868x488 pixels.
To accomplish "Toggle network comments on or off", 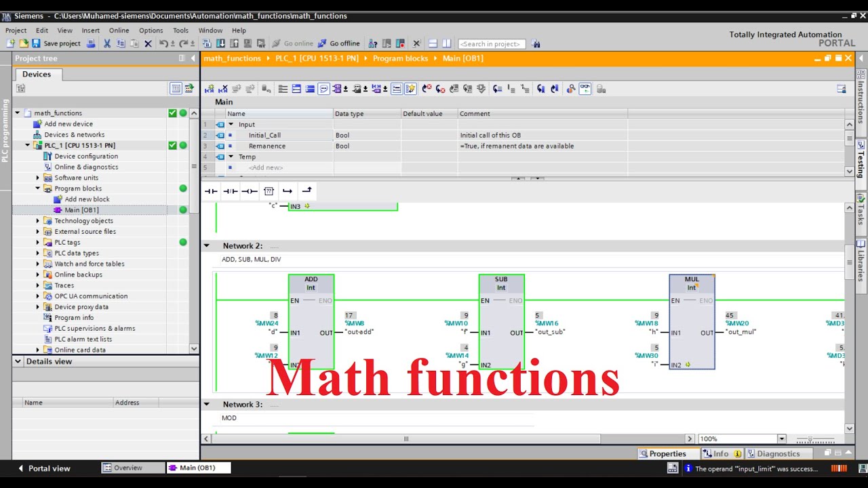I will pos(397,89).
